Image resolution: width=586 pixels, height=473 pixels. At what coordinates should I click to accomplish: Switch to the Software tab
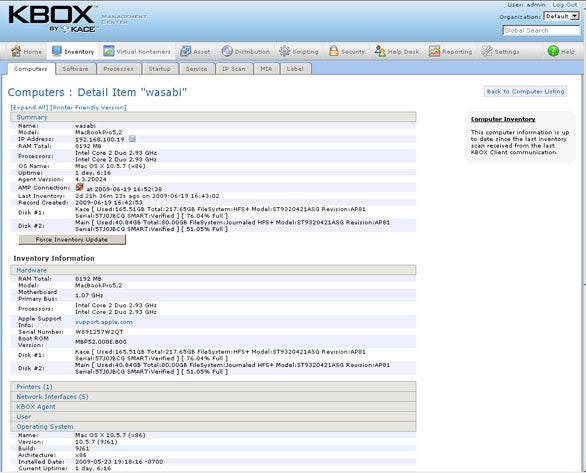tap(75, 69)
